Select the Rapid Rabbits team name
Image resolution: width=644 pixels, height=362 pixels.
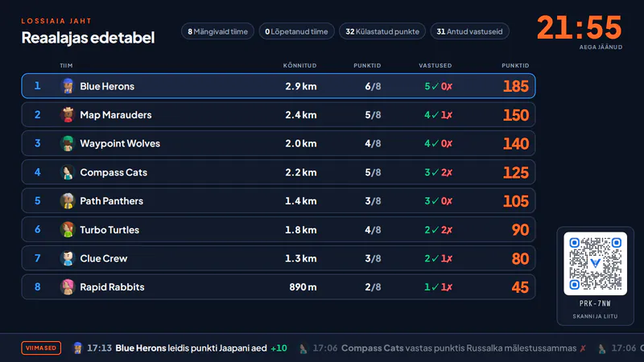(x=112, y=287)
